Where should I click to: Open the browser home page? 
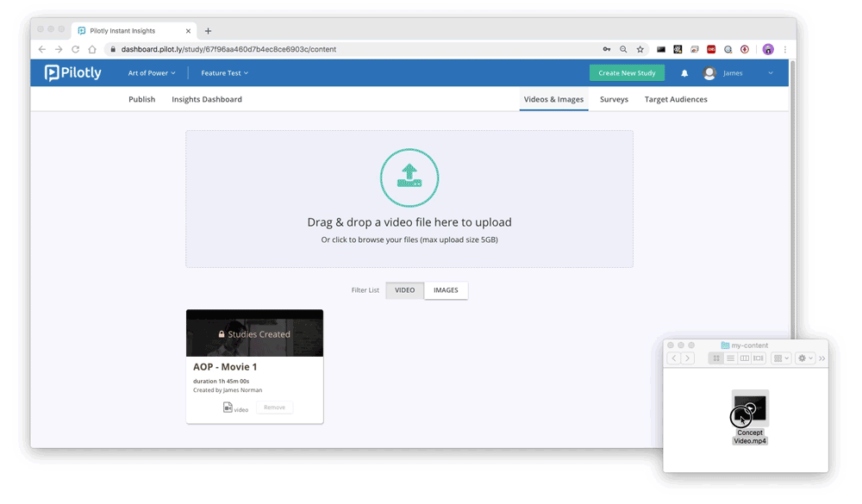click(x=92, y=49)
